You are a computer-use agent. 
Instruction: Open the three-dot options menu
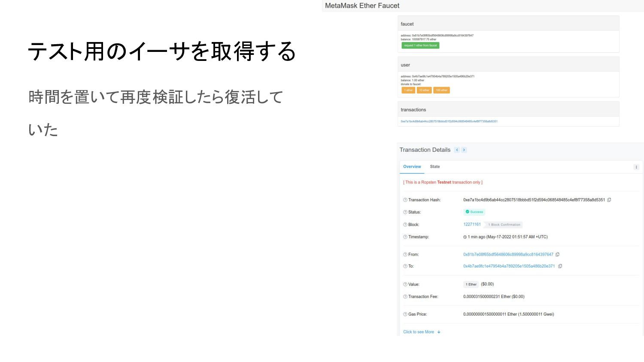coord(636,167)
